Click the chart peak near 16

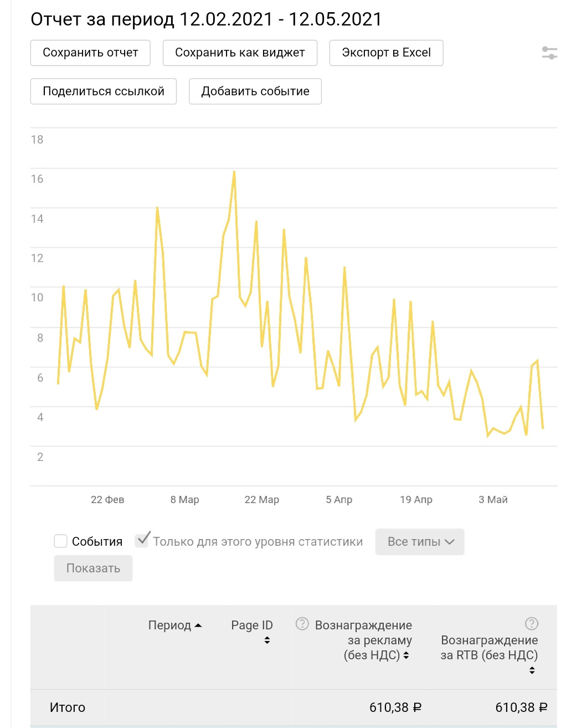click(234, 172)
